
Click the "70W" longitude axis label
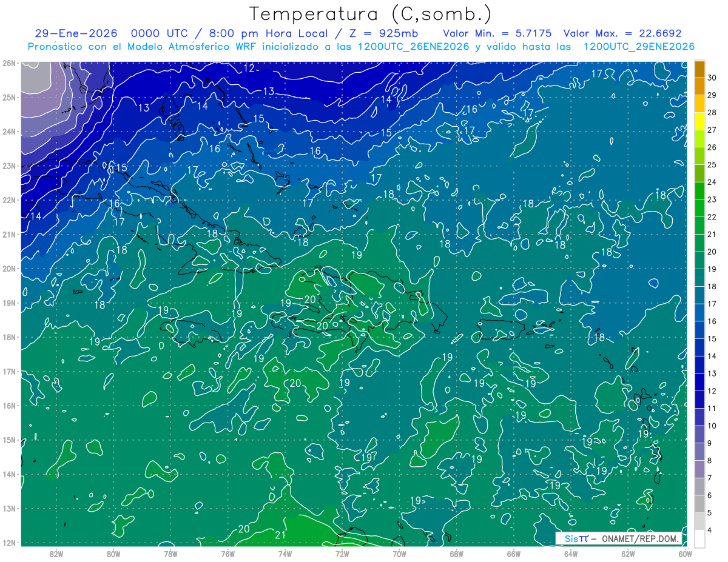[399, 554]
